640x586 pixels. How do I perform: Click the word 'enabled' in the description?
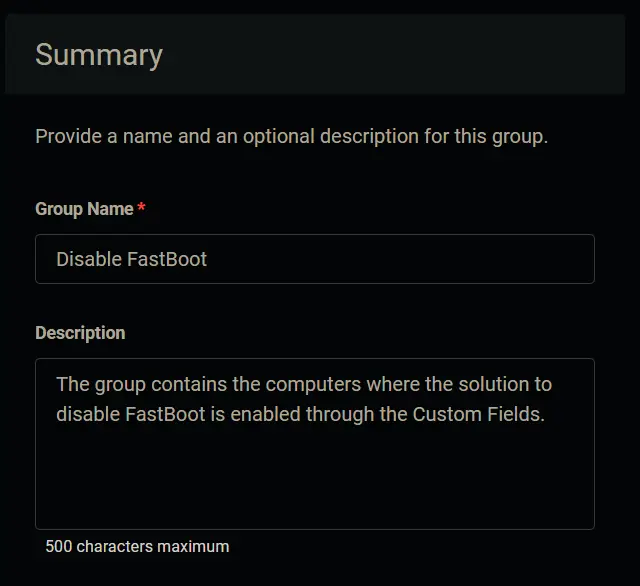(265, 414)
